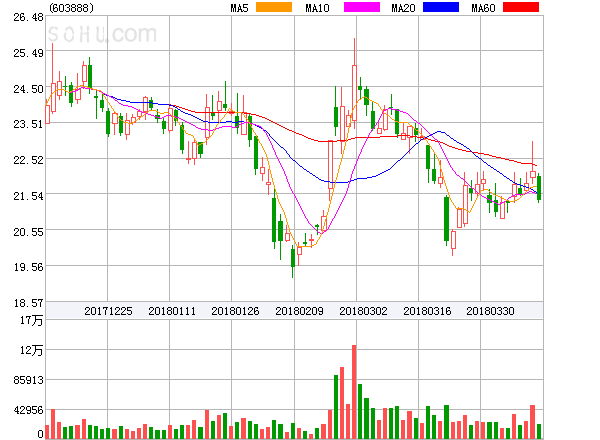This screenshot has height=440, width=600.
Task: Click the MA20 legend label
Action: (x=403, y=8)
